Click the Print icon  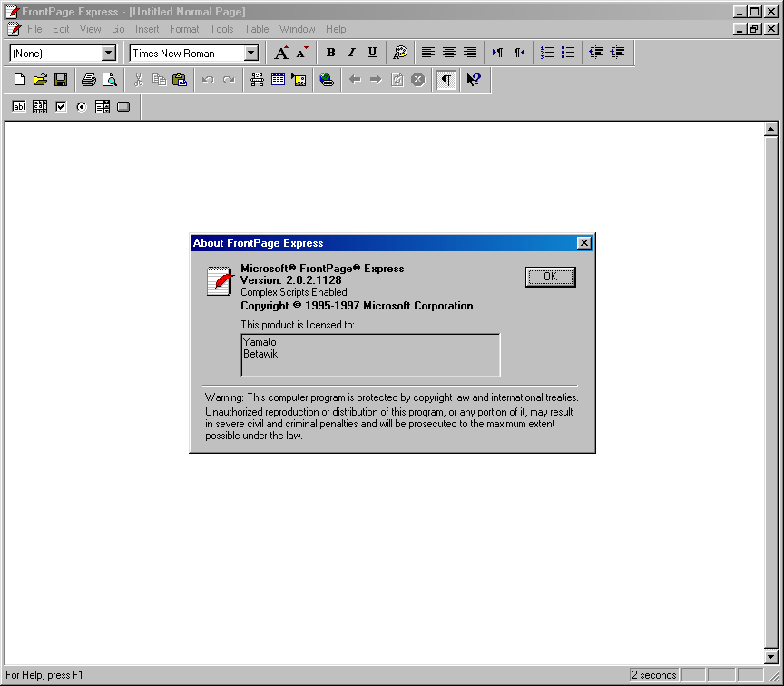click(x=89, y=80)
